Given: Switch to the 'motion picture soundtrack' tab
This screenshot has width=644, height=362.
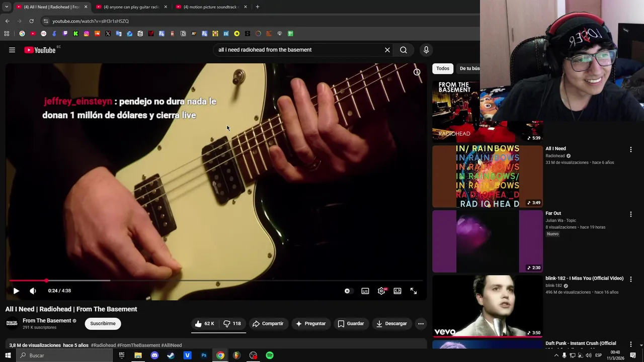Looking at the screenshot, I should point(210,7).
